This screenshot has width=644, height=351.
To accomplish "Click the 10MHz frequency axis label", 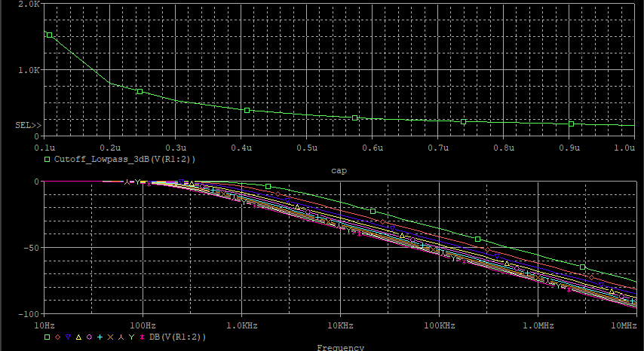I will point(624,325).
